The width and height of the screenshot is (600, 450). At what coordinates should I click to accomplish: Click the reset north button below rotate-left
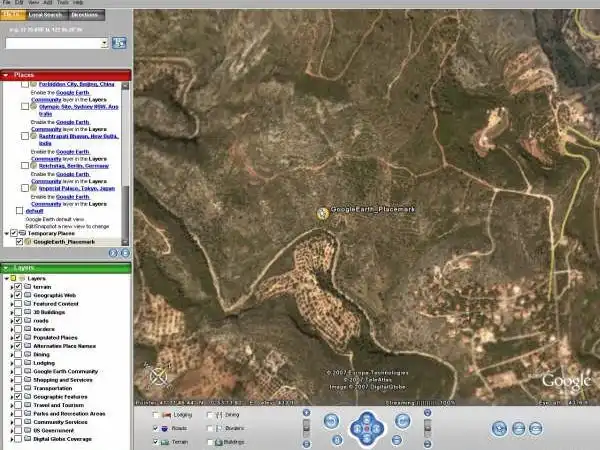point(337,440)
